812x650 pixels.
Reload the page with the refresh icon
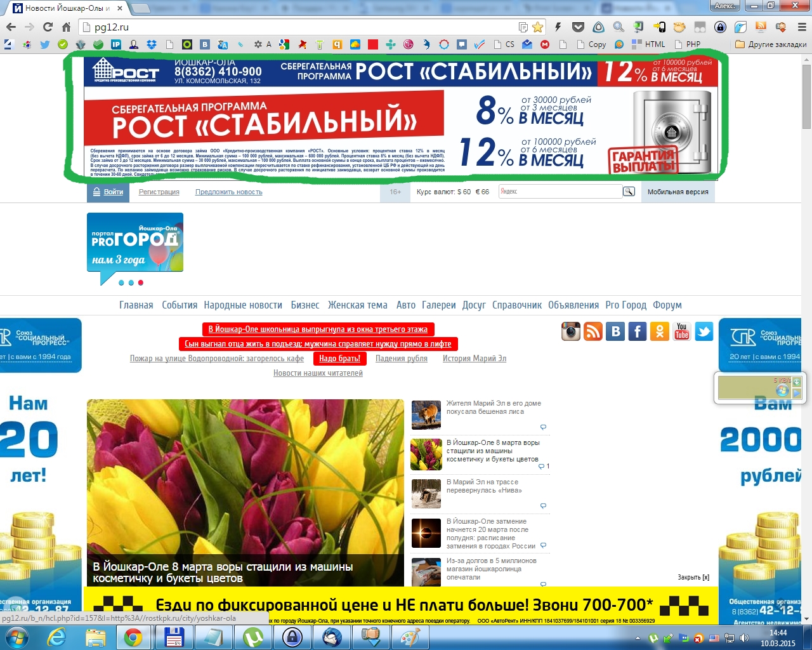[x=48, y=27]
